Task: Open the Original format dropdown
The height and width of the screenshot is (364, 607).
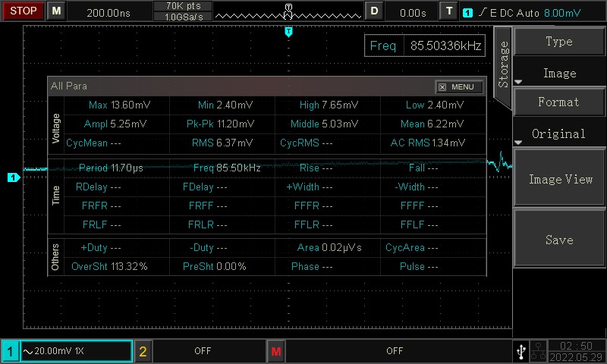Action: click(x=558, y=133)
